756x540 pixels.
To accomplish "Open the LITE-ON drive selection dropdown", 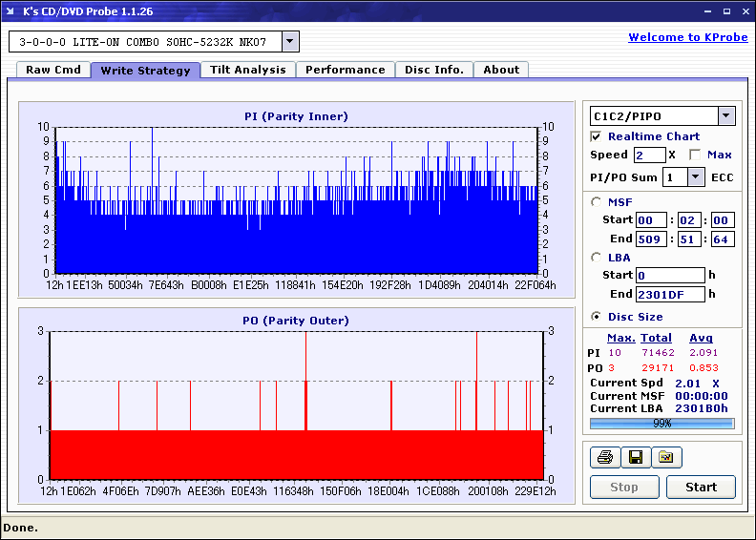I will point(291,42).
